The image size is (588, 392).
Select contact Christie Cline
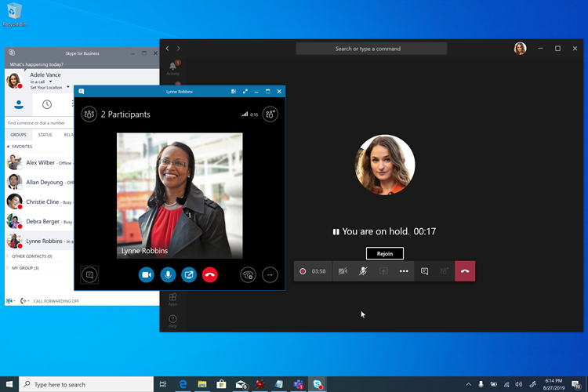pyautogui.click(x=39, y=201)
